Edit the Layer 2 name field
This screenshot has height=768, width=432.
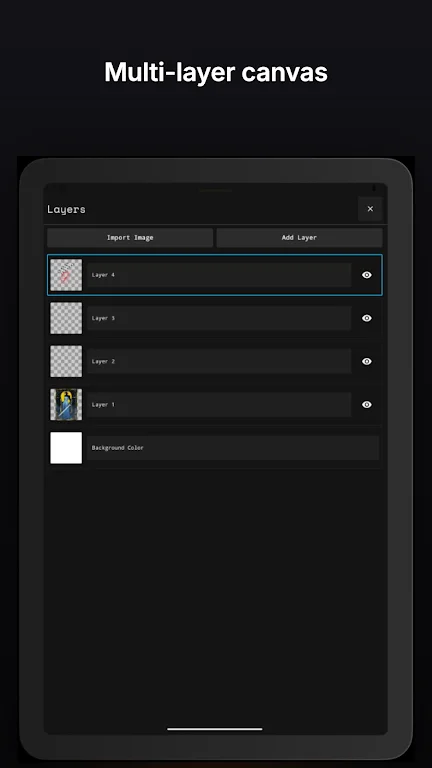[219, 361]
